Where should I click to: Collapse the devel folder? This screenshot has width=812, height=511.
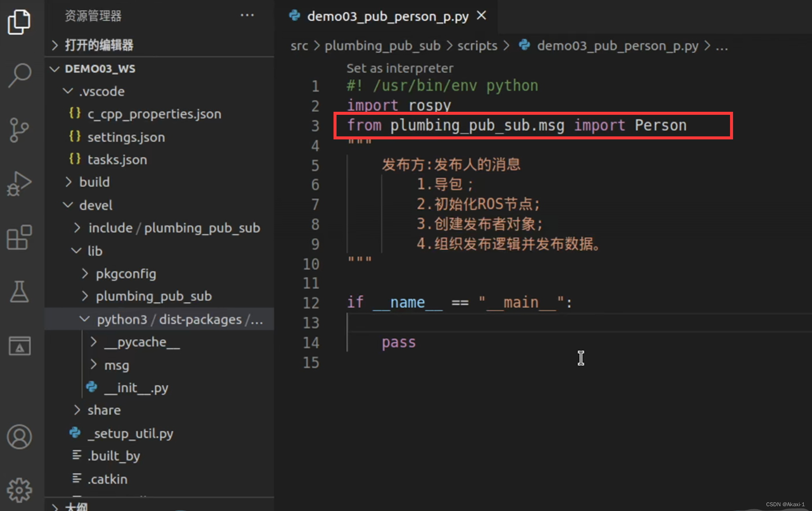pyautogui.click(x=68, y=205)
